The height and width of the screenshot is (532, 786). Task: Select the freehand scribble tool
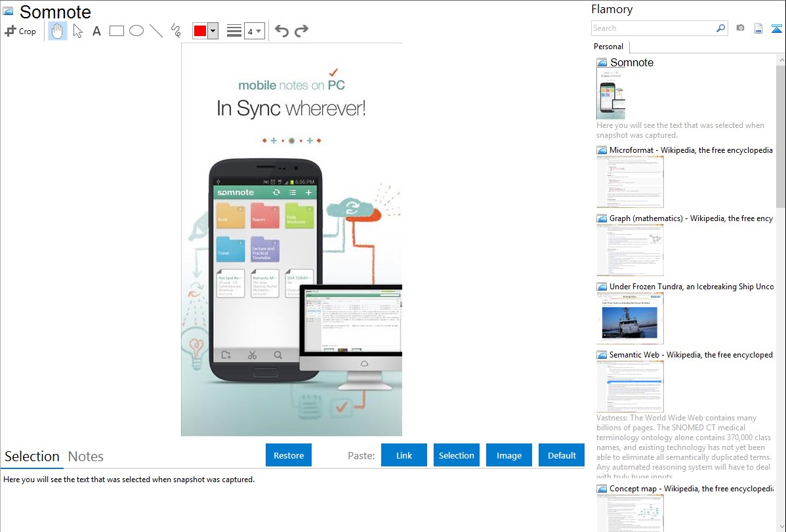point(176,31)
